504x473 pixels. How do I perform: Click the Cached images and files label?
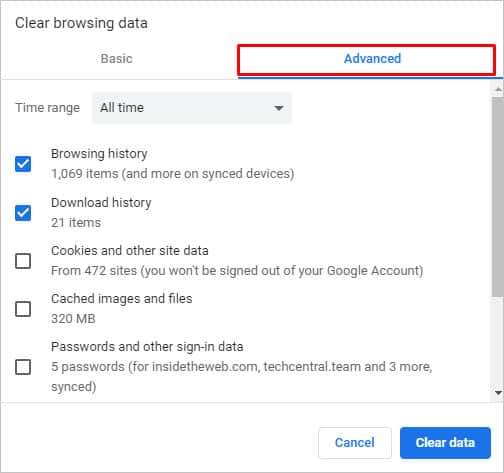(122, 299)
